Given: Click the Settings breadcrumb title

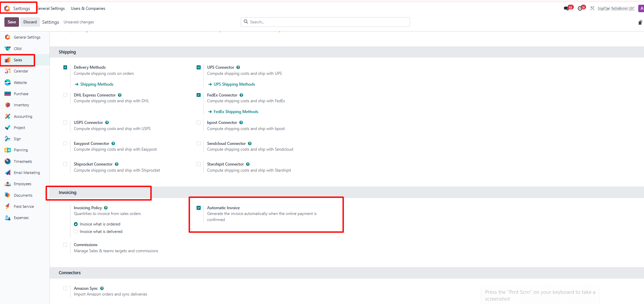Looking at the screenshot, I should (51, 22).
